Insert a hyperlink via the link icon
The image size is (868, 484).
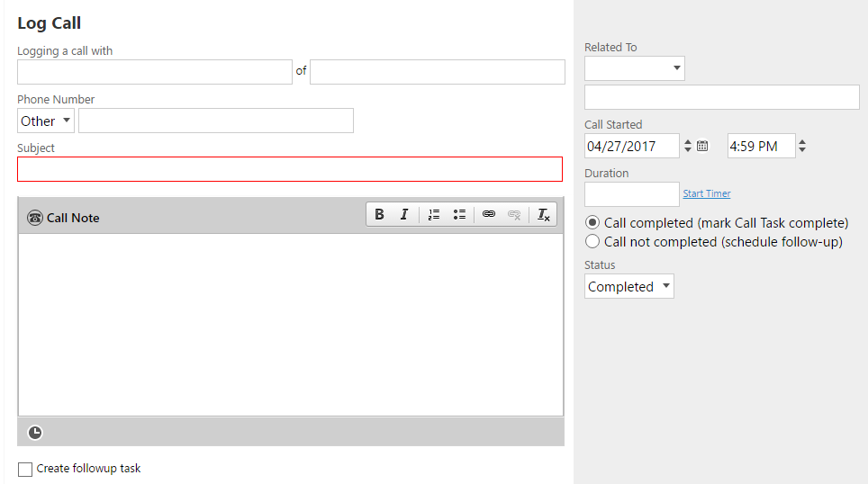488,215
